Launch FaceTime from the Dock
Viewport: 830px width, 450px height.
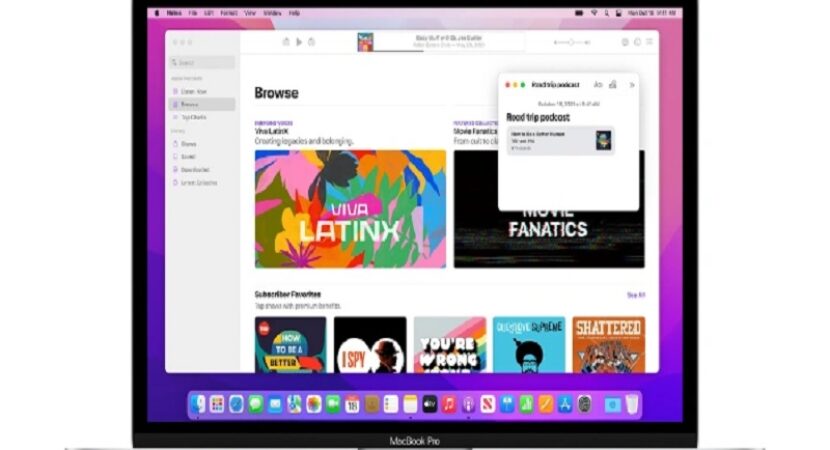point(333,404)
